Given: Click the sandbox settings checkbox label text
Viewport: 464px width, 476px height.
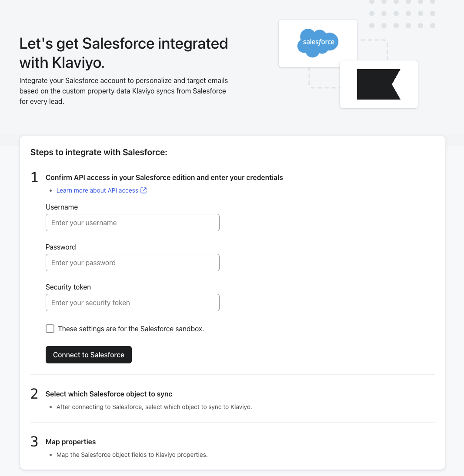Looking at the screenshot, I should [131, 329].
